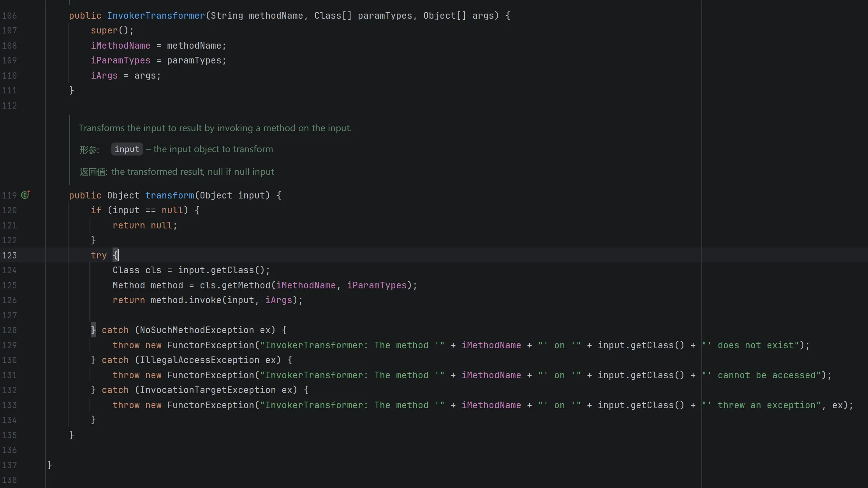Click the InvokerTransformer constructor name

(x=156, y=16)
